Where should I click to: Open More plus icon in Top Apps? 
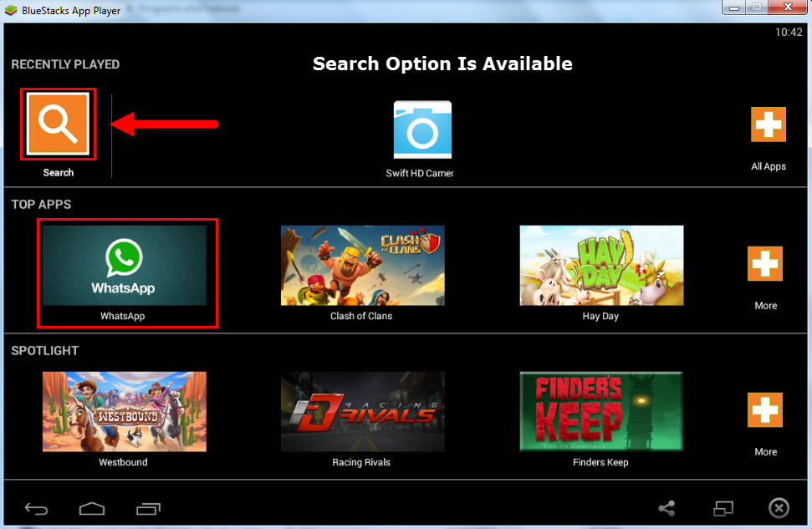click(x=765, y=264)
